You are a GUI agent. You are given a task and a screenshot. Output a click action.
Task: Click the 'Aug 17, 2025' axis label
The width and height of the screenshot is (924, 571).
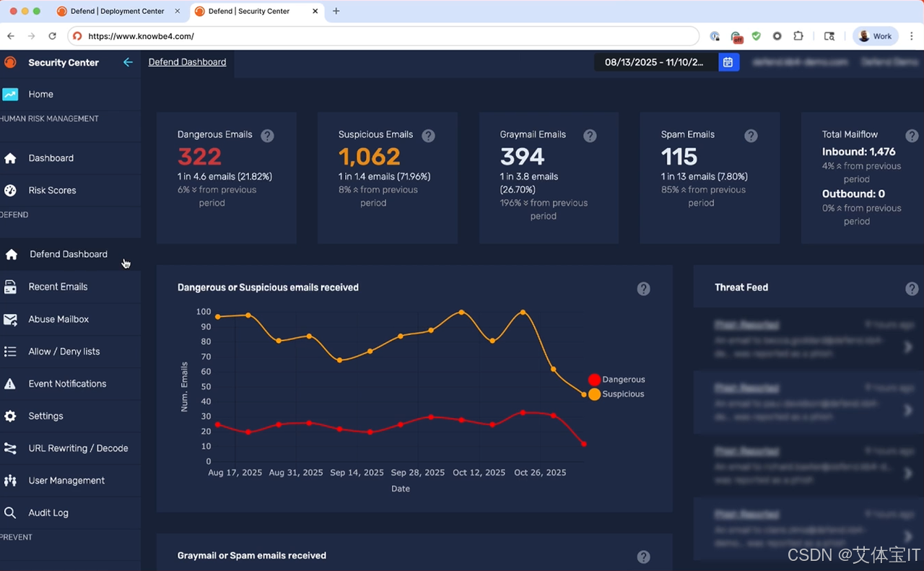click(x=235, y=473)
